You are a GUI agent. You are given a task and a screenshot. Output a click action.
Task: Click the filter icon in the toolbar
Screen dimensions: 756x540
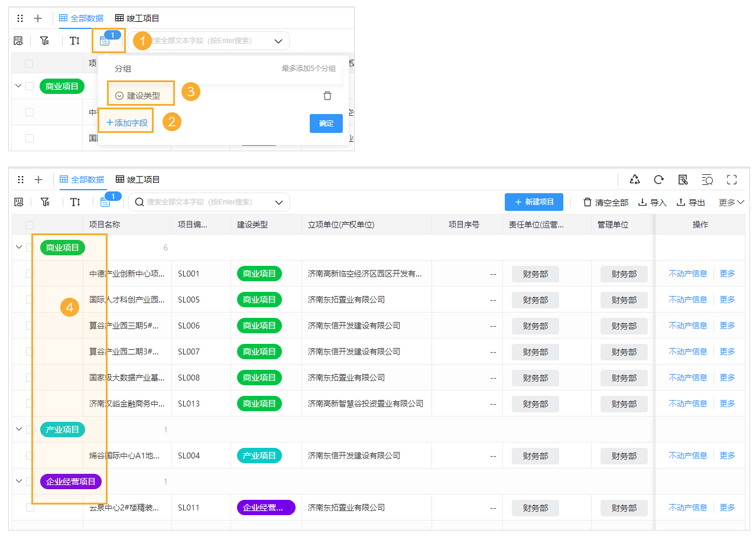[44, 202]
